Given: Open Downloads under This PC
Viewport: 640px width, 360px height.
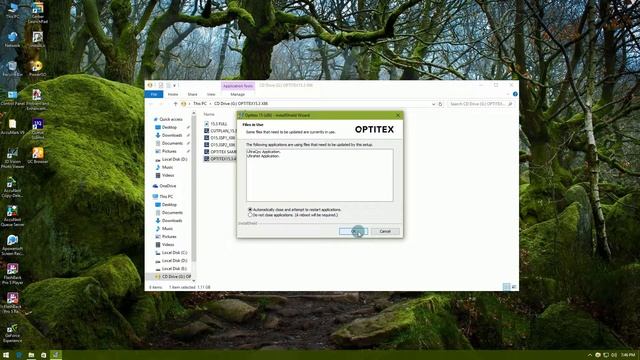Looking at the screenshot, I should click(x=172, y=221).
